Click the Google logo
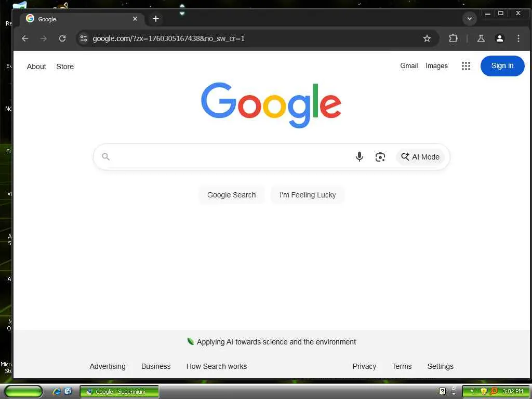The width and height of the screenshot is (532, 399). [271, 105]
